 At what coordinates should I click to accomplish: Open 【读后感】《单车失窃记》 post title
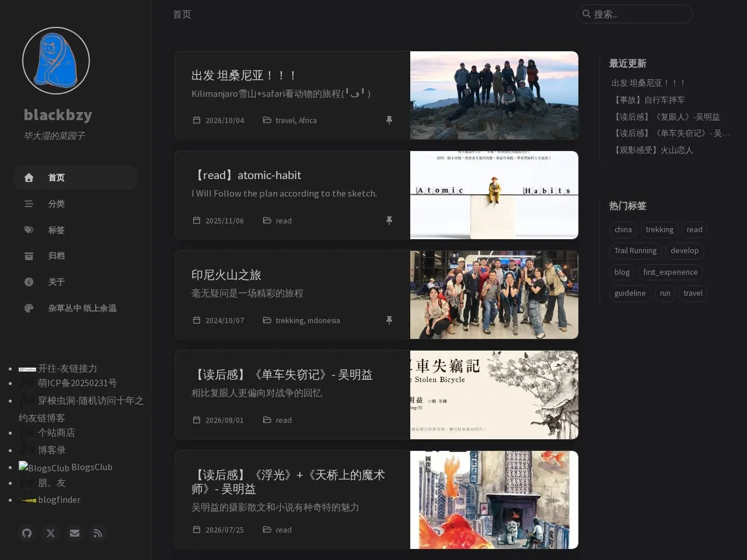282,374
